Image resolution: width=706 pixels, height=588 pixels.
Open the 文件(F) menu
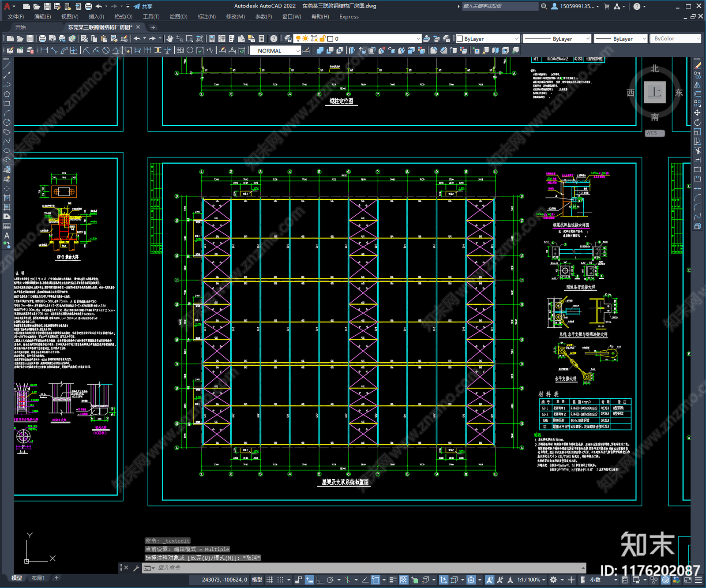click(x=16, y=17)
